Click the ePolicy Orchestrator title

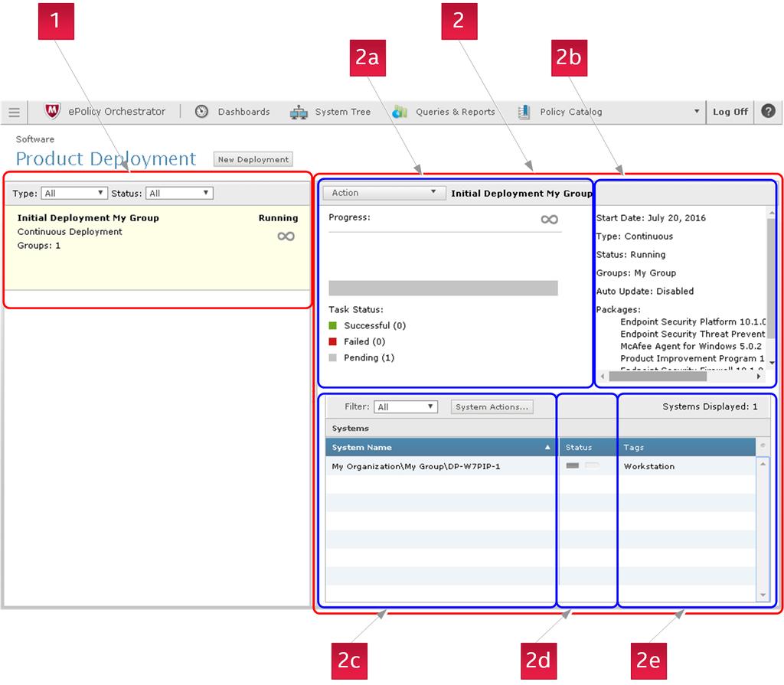116,112
